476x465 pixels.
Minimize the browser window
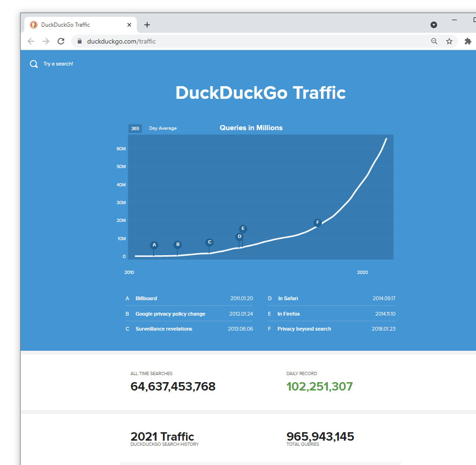(454, 20)
